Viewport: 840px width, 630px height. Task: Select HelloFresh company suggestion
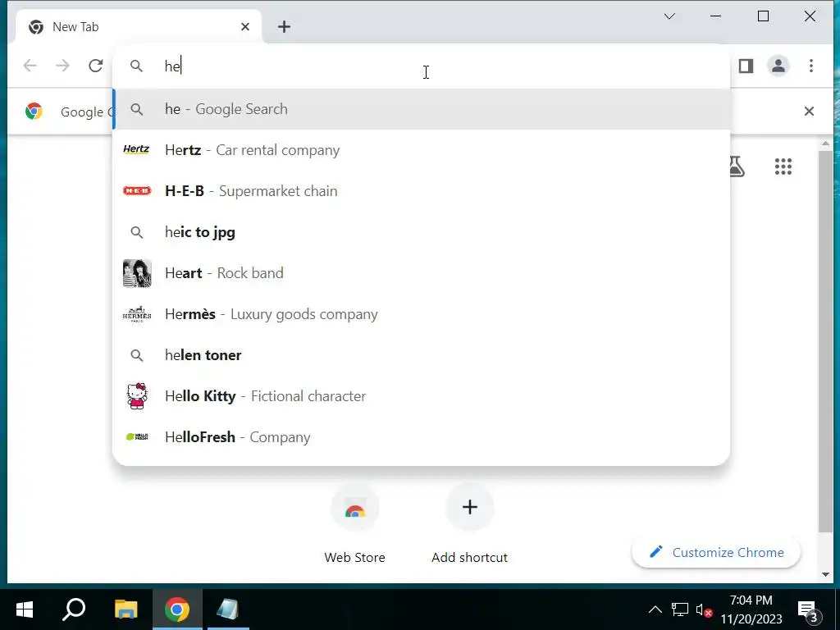[x=421, y=437]
